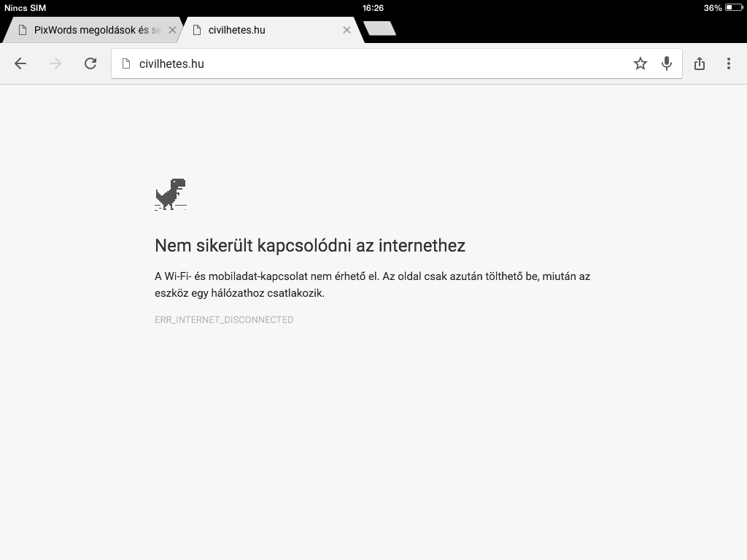
Task: Reload the civilhetes.hu page
Action: tap(90, 63)
